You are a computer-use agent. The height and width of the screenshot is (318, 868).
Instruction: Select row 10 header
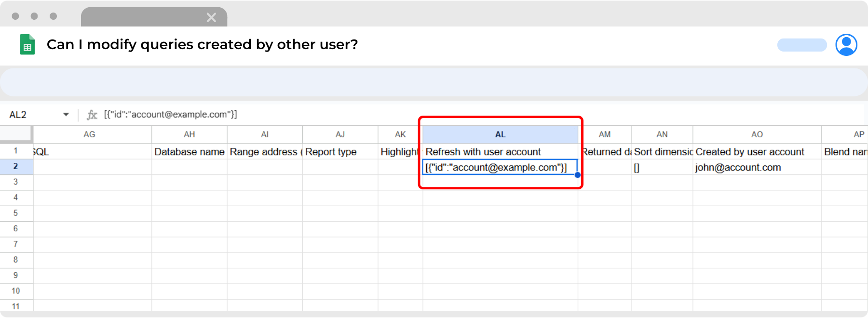[x=16, y=291]
